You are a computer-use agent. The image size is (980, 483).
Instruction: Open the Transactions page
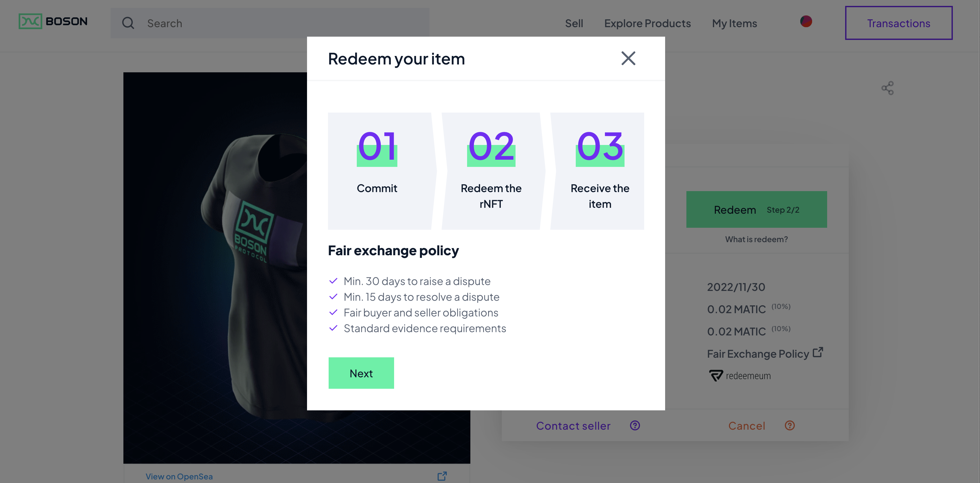tap(898, 23)
